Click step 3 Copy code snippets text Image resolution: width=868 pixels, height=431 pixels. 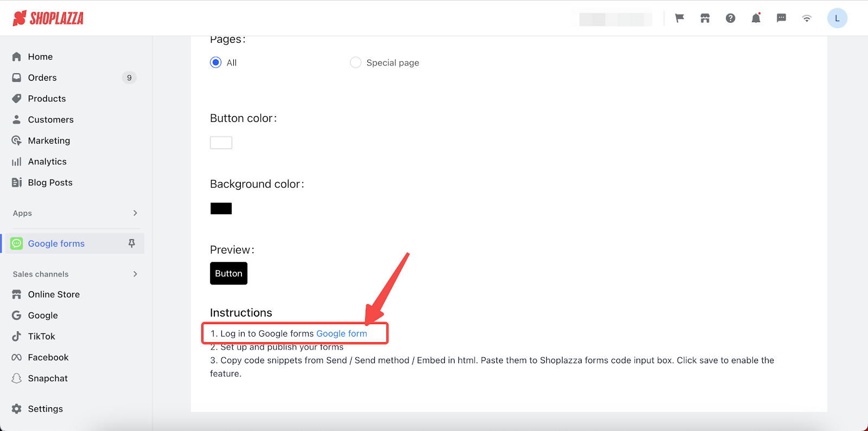pyautogui.click(x=492, y=367)
